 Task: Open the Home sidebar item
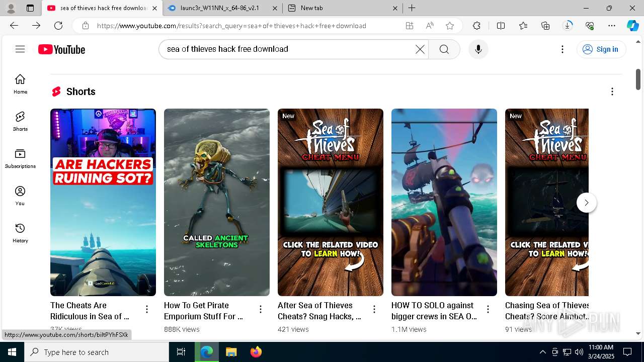(x=20, y=84)
